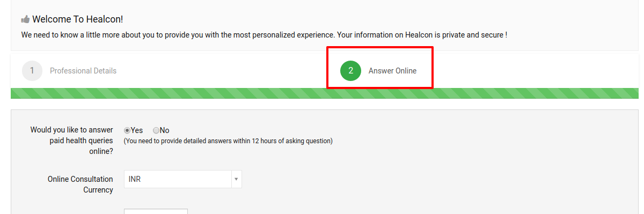This screenshot has height=214, width=644.
Task: Expand the currency list using the arrow
Action: pyautogui.click(x=236, y=179)
